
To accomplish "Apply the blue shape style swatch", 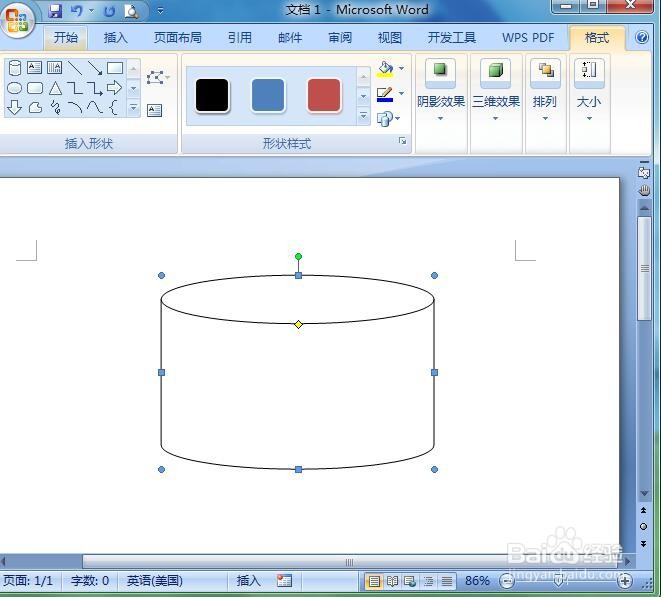I will coord(268,95).
